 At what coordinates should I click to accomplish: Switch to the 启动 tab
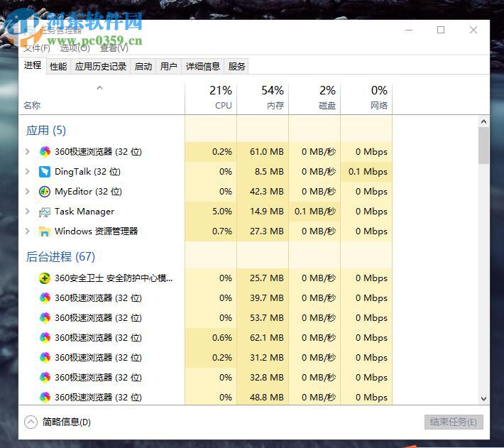pos(143,67)
